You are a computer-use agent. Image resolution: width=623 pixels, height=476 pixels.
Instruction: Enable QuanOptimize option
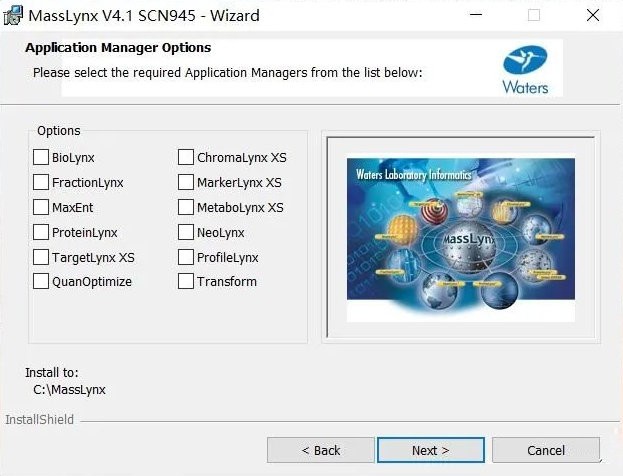41,281
